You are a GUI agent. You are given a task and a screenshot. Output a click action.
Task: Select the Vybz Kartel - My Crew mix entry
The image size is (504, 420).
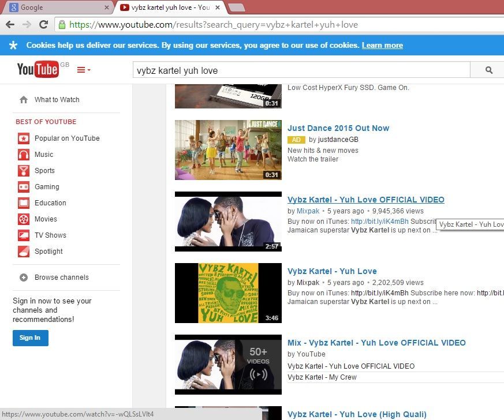(322, 377)
